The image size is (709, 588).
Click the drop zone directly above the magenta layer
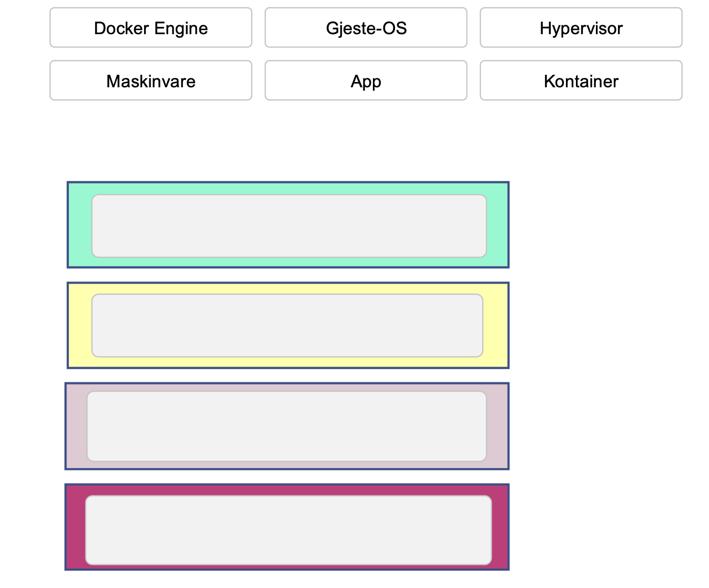287,426
